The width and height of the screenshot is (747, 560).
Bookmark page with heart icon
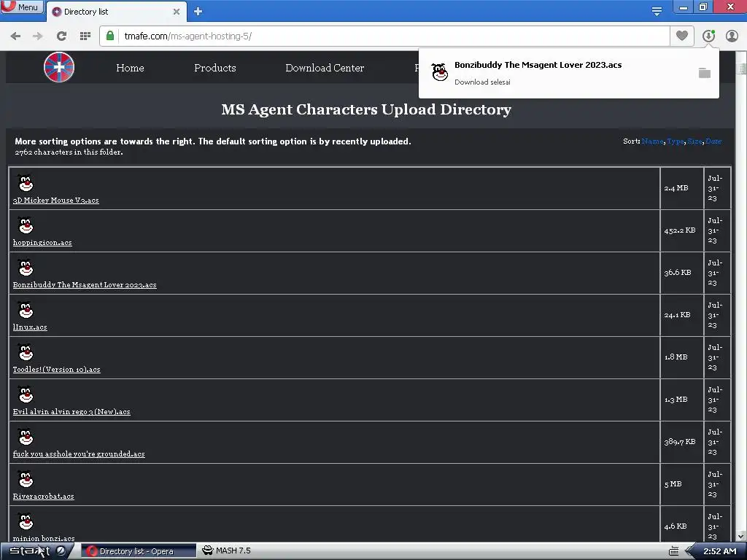point(682,36)
